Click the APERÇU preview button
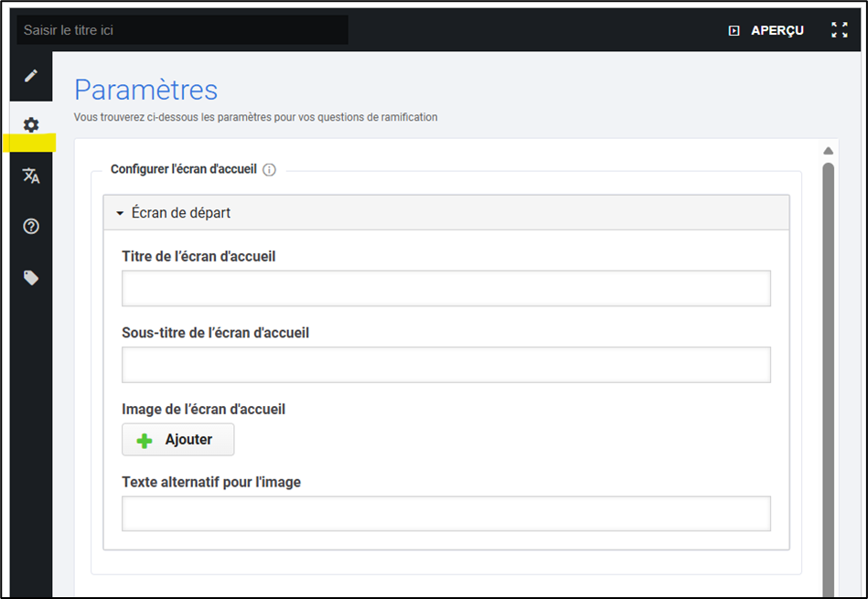 pyautogui.click(x=766, y=30)
